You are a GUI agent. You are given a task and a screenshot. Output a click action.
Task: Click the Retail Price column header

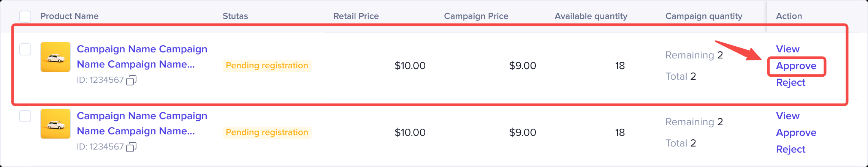tap(356, 16)
